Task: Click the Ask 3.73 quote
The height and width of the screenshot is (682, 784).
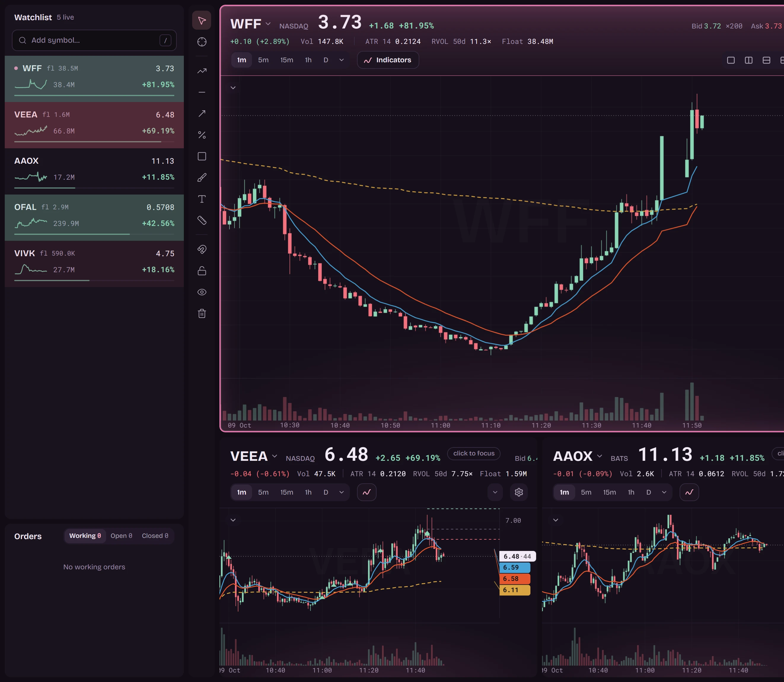Action: pyautogui.click(x=766, y=26)
